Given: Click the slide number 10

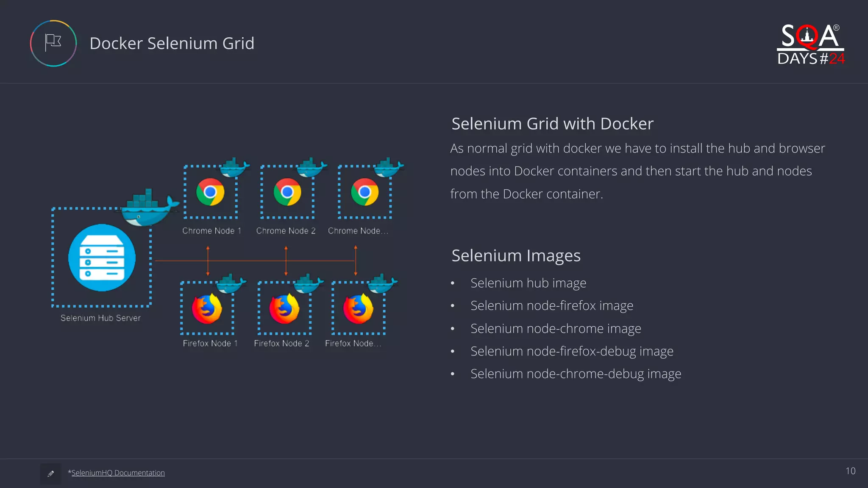Looking at the screenshot, I should pyautogui.click(x=850, y=471).
